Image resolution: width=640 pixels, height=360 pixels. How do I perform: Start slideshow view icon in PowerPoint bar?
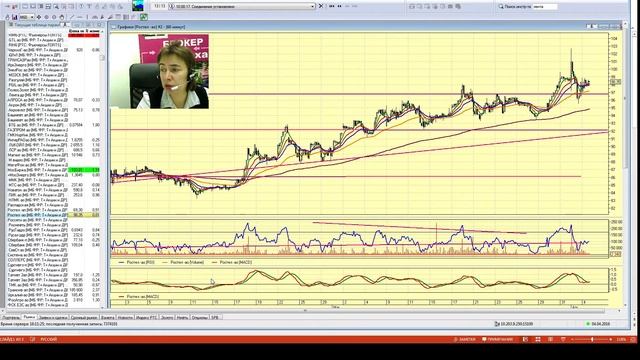(563, 339)
